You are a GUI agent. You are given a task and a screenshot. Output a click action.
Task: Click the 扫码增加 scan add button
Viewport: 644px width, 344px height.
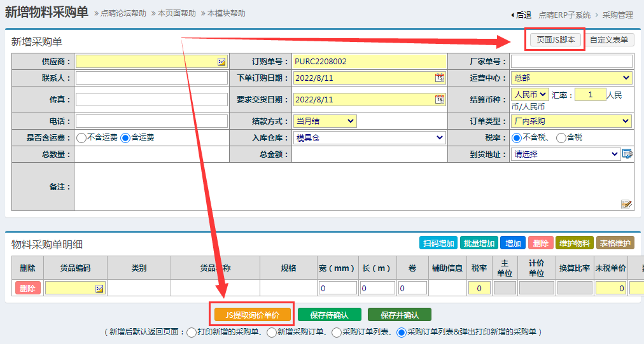pos(438,243)
